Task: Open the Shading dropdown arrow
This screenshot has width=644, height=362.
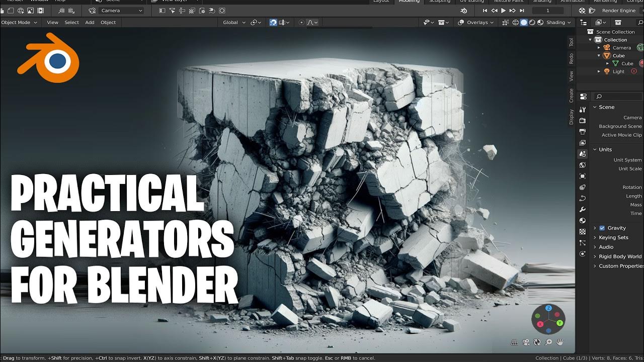Action: [570, 23]
